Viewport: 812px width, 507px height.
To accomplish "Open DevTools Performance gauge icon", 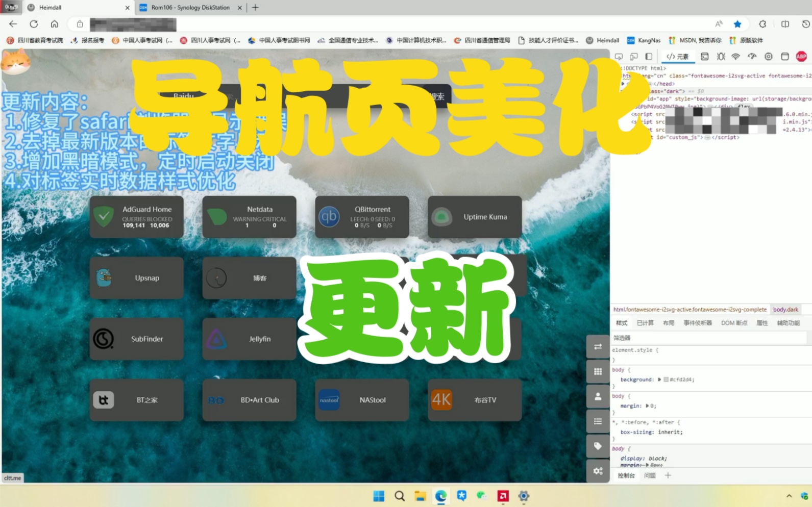I will [752, 57].
